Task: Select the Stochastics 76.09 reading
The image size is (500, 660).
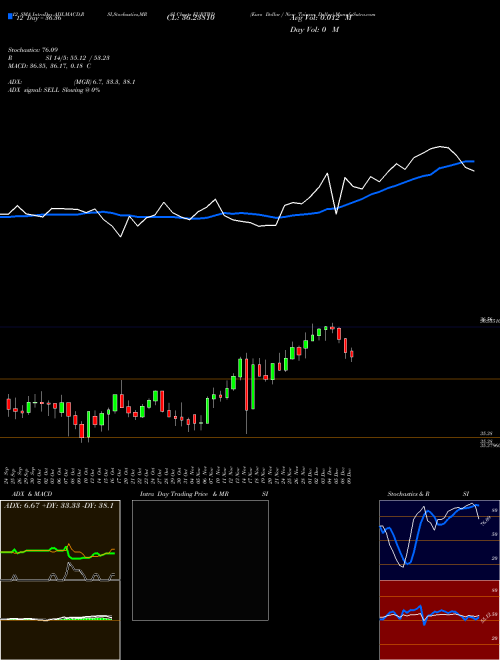Action: (33, 50)
